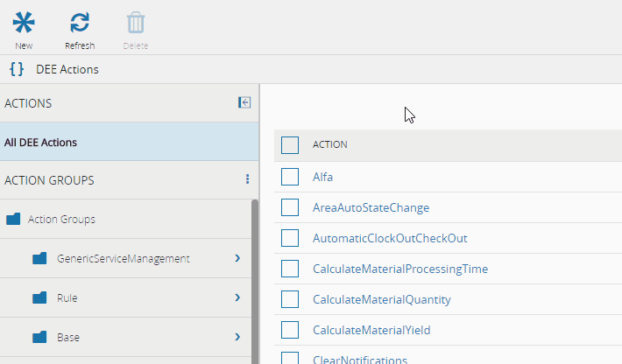Select the Rule group label
Image resolution: width=622 pixels, height=364 pixels.
coord(67,297)
